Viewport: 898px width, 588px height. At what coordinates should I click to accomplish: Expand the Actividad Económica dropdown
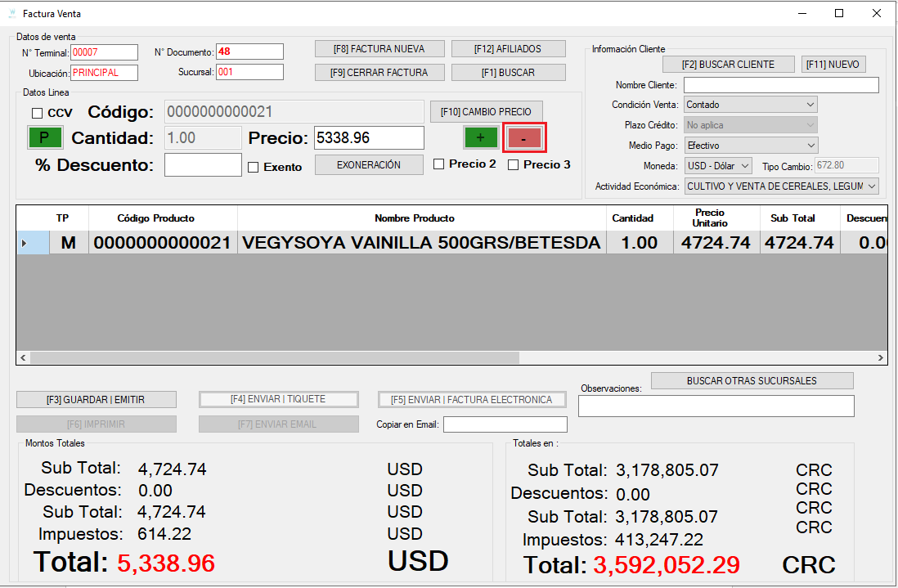coord(781,186)
